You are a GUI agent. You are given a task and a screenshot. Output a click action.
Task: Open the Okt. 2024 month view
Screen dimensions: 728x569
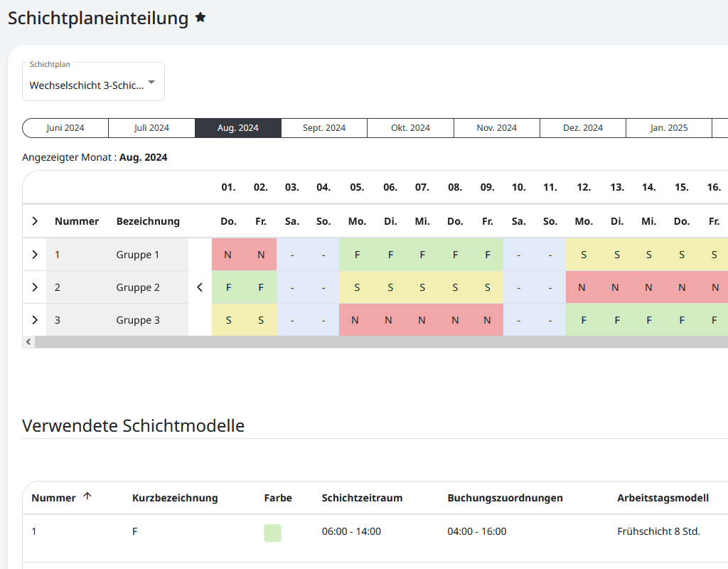[x=409, y=128]
